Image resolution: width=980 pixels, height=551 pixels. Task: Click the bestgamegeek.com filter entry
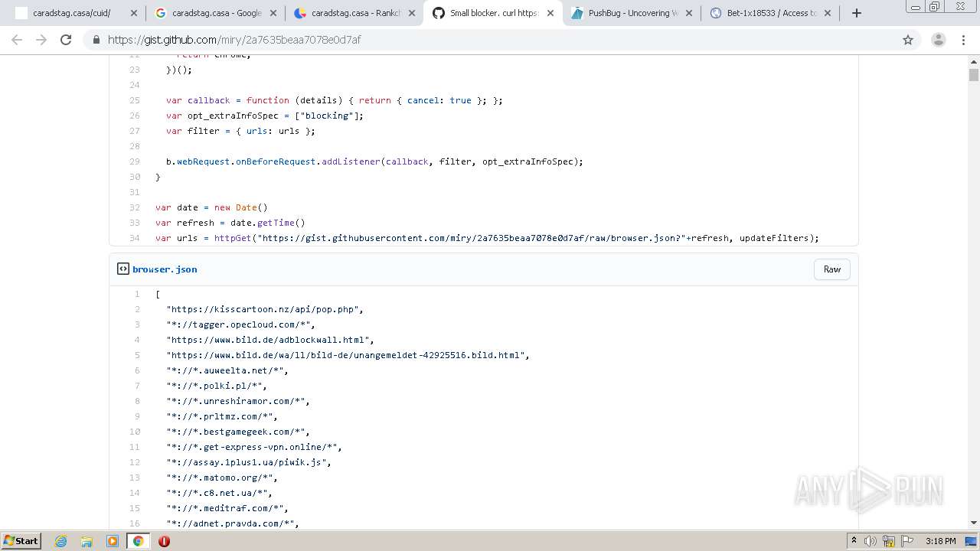(237, 432)
